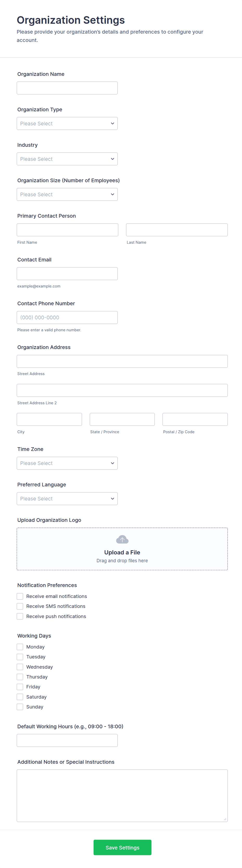Click the Postal / Zip Code field
242x868 pixels.
(195, 419)
